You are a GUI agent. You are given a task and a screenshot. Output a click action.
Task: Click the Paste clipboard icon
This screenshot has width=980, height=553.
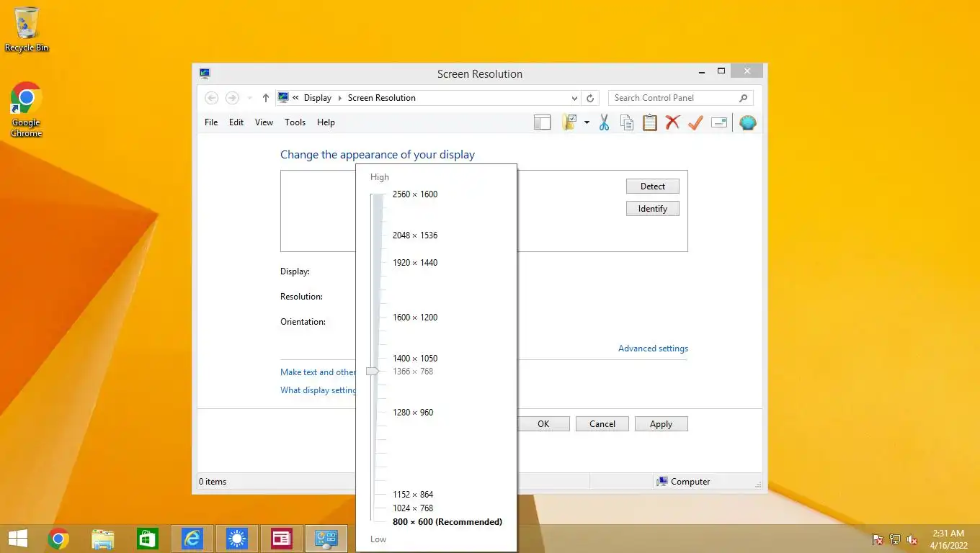650,122
